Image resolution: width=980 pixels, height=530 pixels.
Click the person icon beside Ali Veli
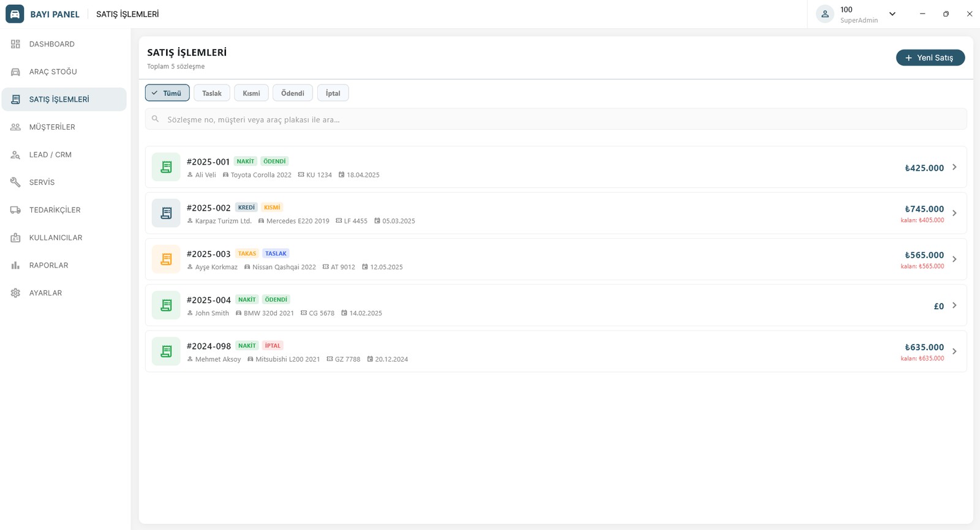(190, 175)
